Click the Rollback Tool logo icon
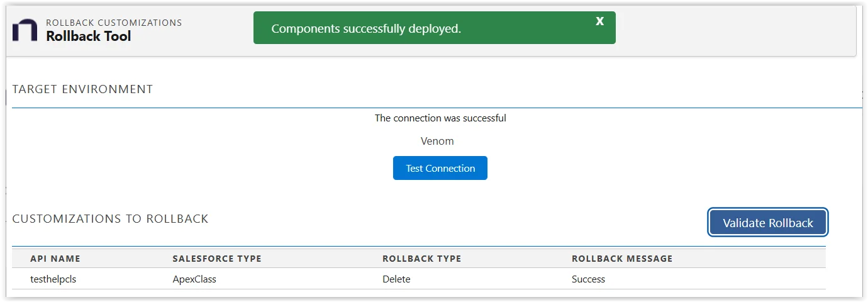Screen dimensions: 868x302 point(25,30)
